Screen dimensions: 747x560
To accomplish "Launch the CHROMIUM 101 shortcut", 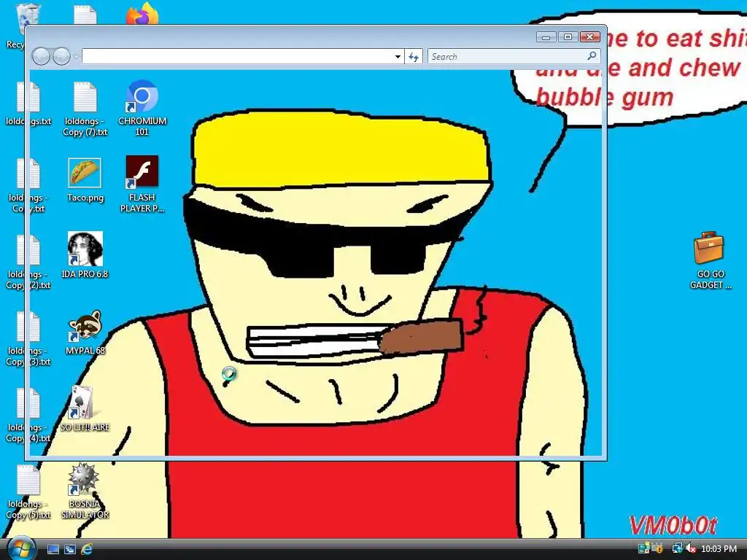I will coord(142,109).
